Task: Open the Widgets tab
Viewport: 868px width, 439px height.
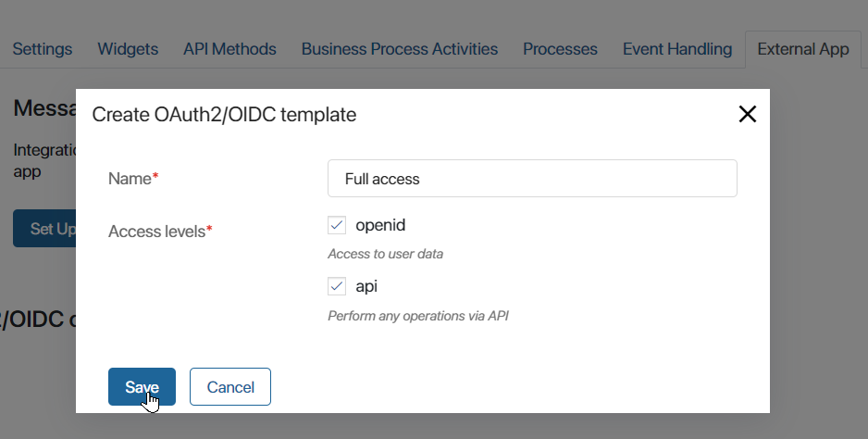Action: 128,49
